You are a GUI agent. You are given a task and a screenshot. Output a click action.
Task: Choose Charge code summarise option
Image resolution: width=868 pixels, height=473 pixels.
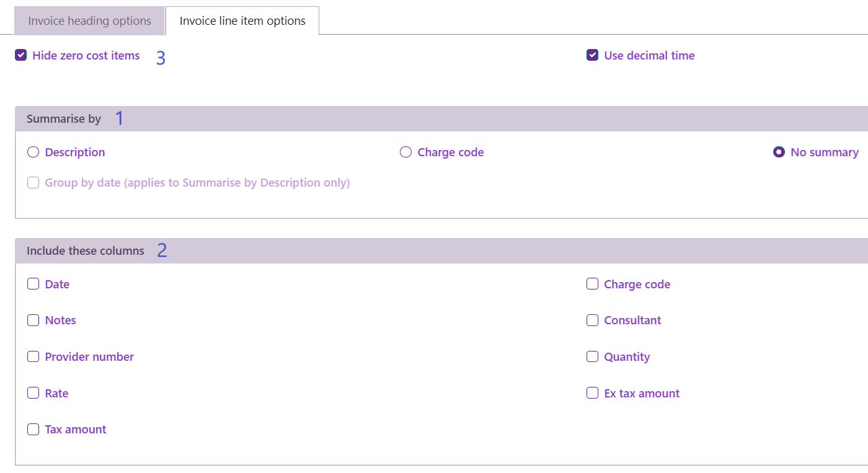[x=405, y=152]
